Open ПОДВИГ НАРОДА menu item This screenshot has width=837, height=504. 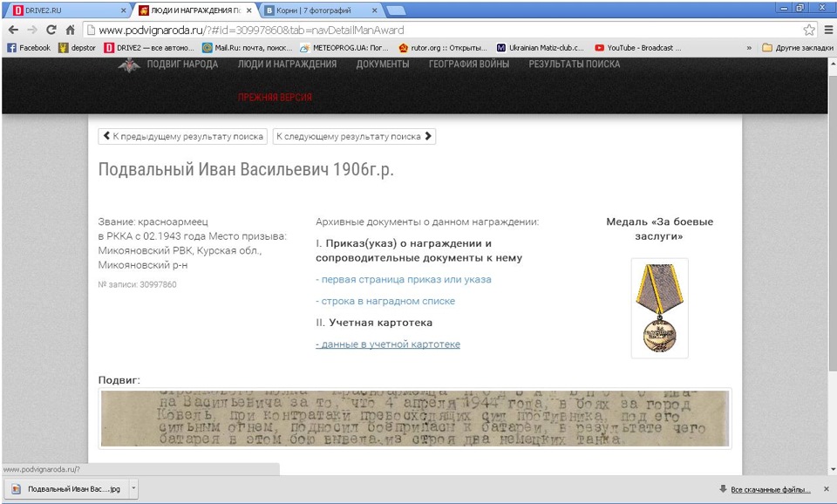[x=182, y=64]
